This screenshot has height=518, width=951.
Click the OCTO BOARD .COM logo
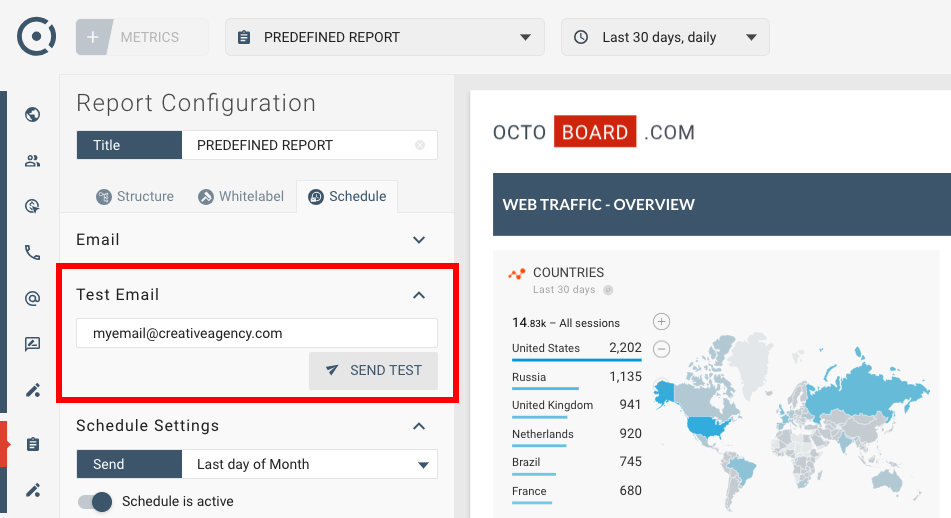click(594, 132)
